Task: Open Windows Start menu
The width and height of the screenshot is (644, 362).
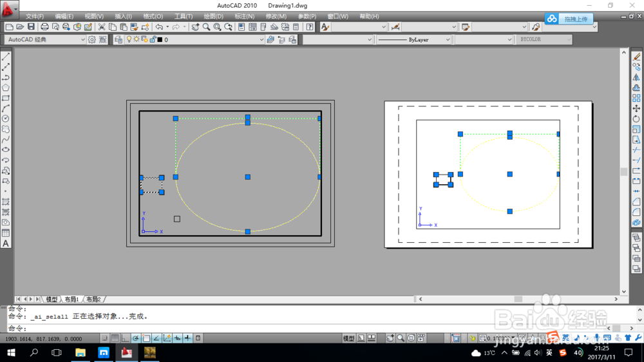Action: 11,352
